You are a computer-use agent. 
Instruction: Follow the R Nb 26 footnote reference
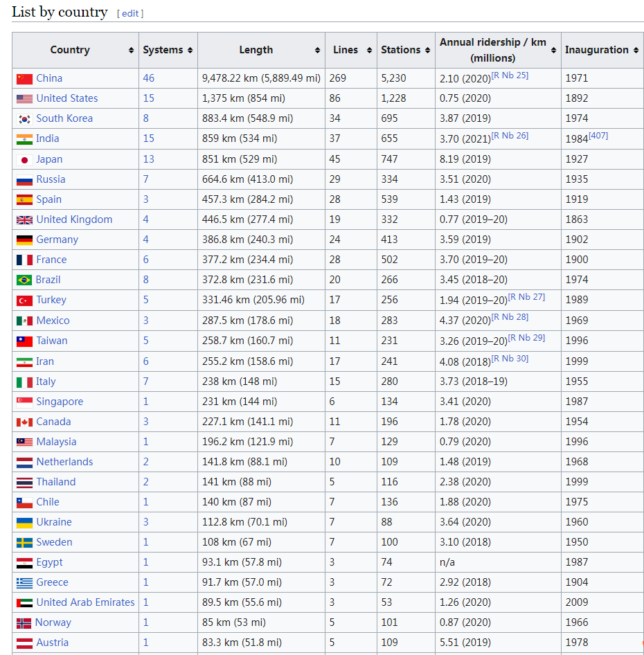[x=510, y=135]
